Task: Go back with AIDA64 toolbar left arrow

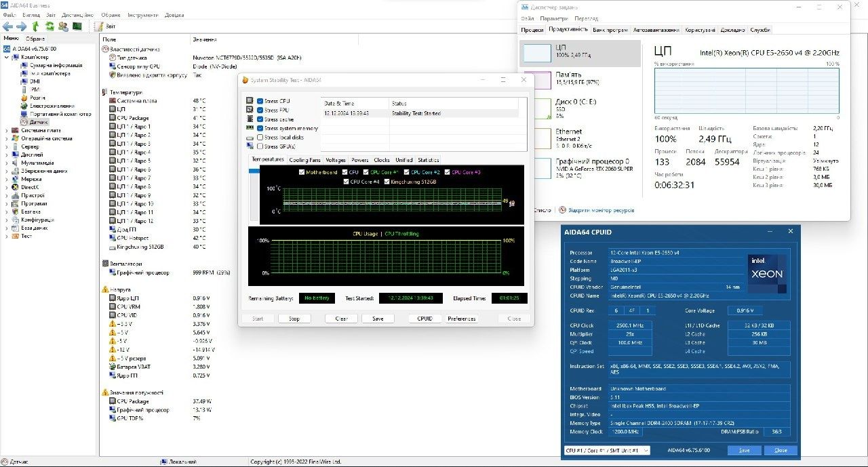Action: point(8,26)
